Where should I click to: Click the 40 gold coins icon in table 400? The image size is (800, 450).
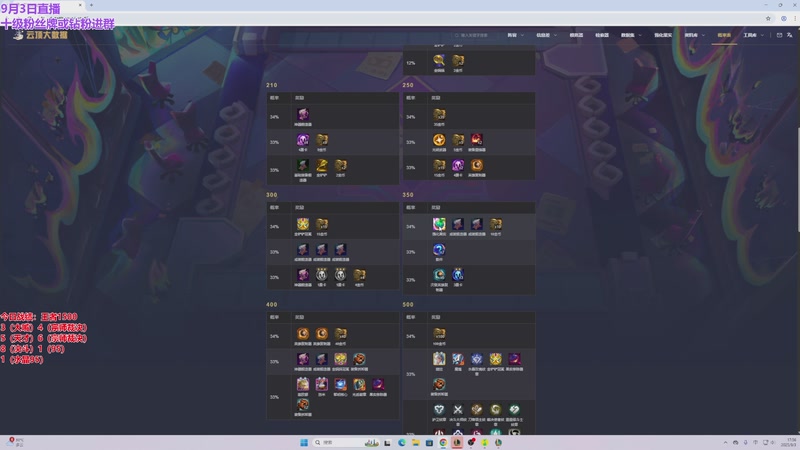click(x=340, y=333)
